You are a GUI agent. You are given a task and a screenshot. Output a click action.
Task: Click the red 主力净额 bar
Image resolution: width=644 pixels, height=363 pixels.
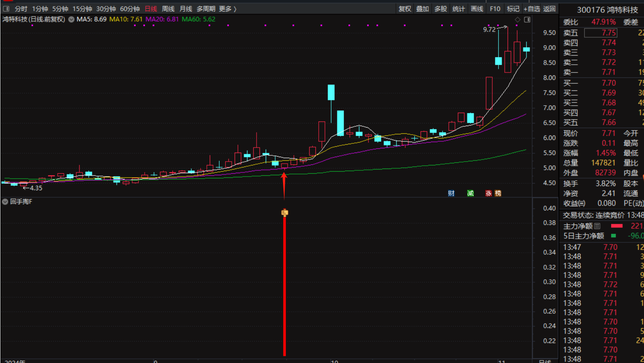coord(617,226)
